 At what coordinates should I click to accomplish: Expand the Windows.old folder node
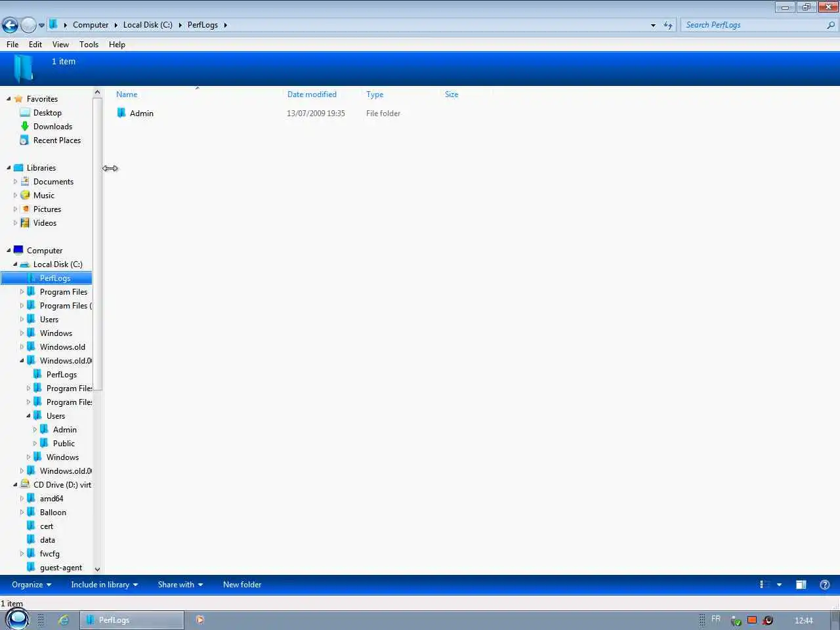pyautogui.click(x=22, y=347)
